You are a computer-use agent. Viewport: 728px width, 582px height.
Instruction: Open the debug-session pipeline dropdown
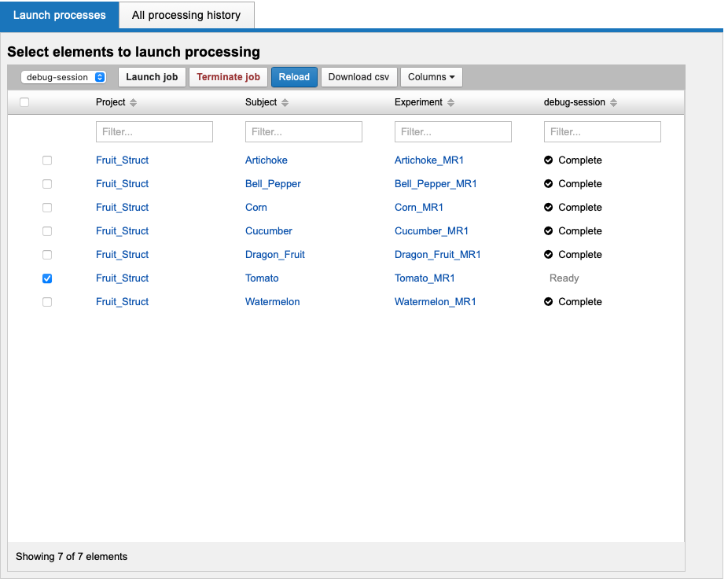click(63, 77)
